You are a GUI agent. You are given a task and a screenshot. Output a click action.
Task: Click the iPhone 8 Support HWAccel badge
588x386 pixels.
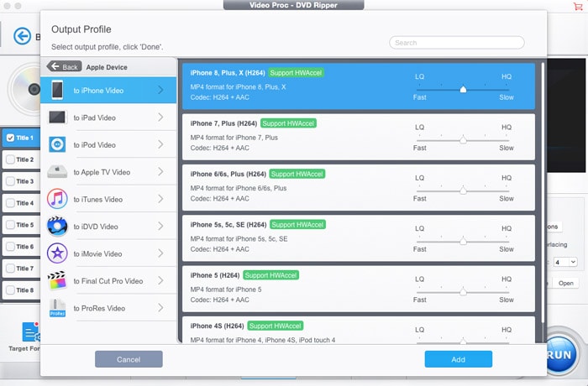click(x=297, y=73)
